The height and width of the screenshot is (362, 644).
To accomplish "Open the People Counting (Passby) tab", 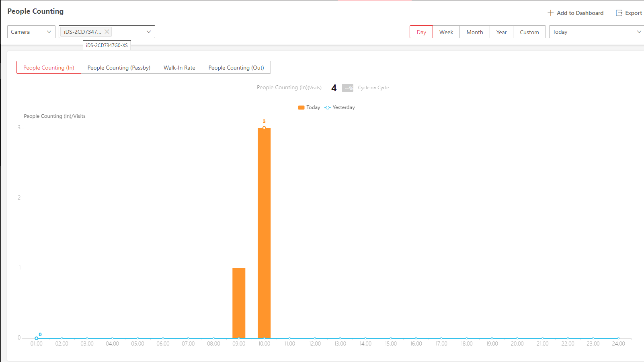I will 119,68.
